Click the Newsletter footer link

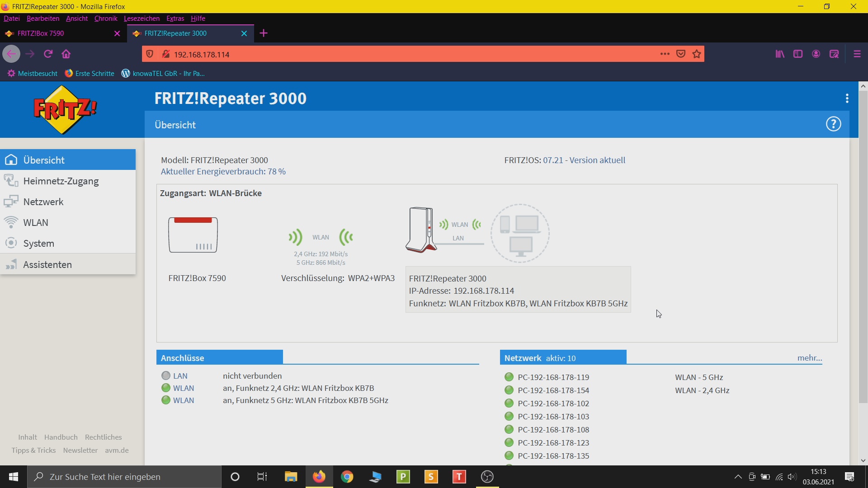tap(80, 450)
